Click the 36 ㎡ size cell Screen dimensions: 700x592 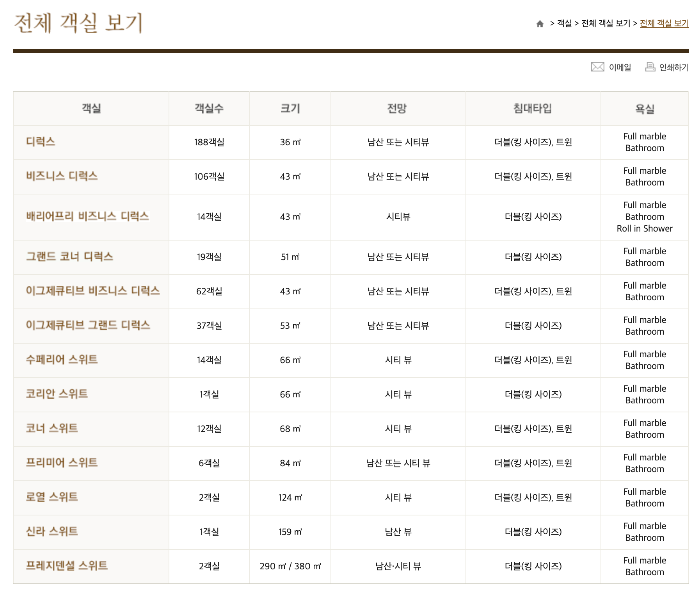290,142
